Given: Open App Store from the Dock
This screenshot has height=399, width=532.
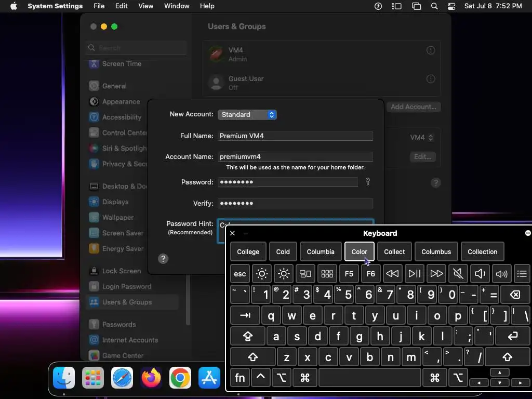Looking at the screenshot, I should (x=209, y=378).
